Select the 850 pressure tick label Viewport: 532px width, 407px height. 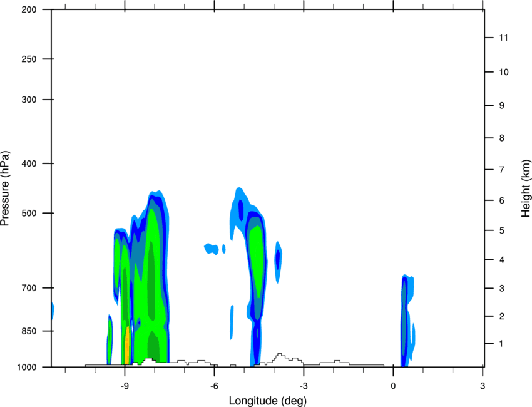click(x=29, y=331)
